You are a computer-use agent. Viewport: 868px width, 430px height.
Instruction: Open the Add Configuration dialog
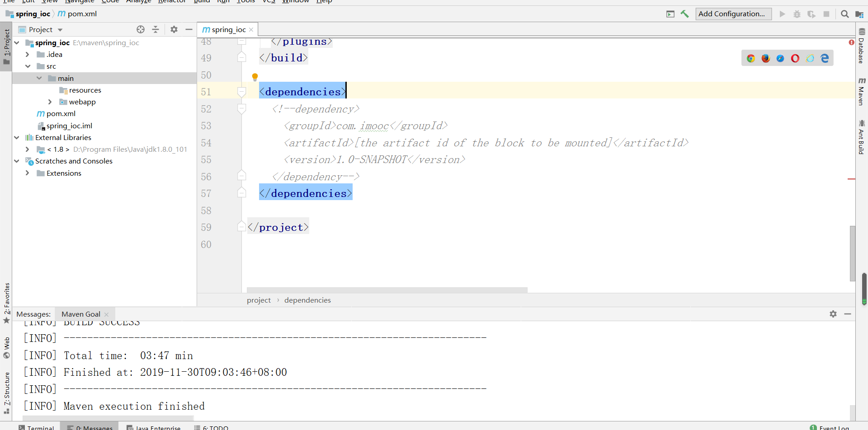pyautogui.click(x=733, y=14)
